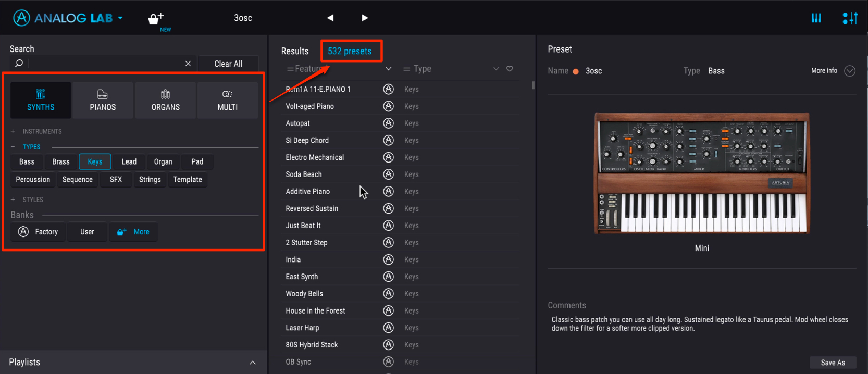Open the mixer settings icon in the top right
The image size is (868, 374).
850,18
